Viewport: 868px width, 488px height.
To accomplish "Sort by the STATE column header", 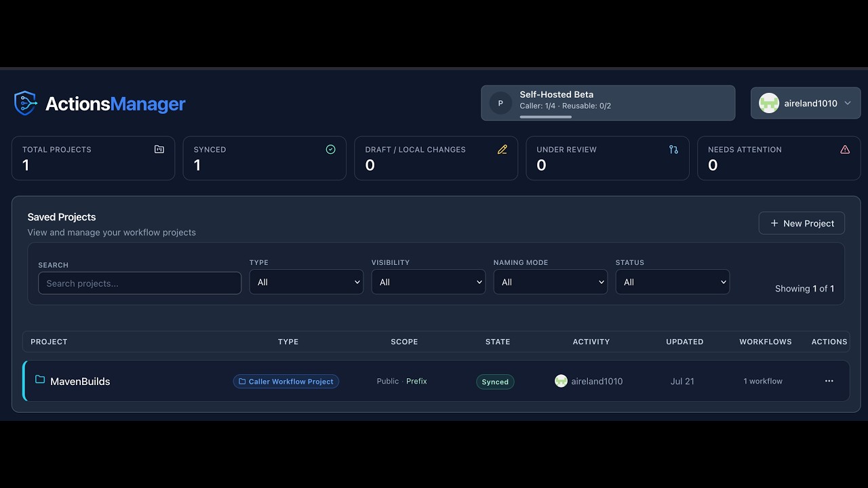I will tap(498, 342).
